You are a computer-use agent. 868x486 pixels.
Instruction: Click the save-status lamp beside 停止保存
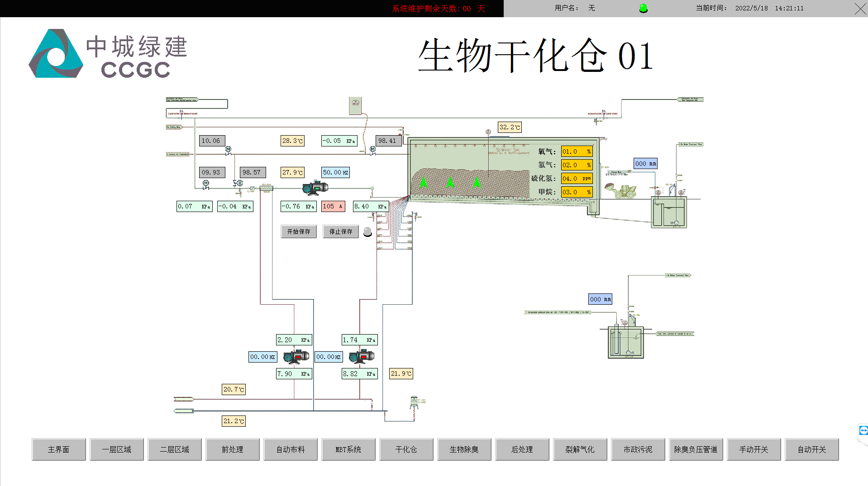(367, 232)
